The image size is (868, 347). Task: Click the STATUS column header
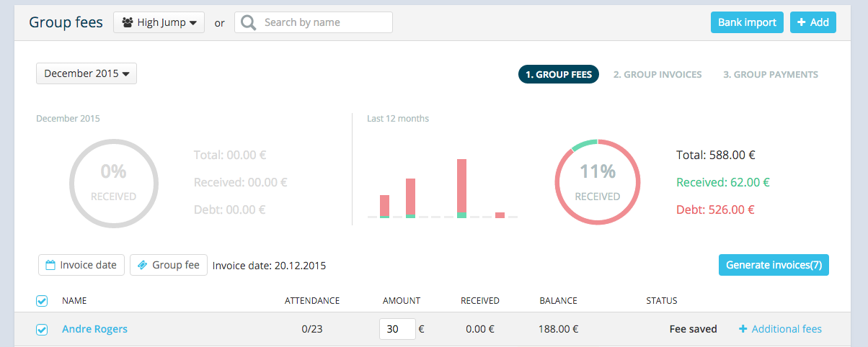662,301
